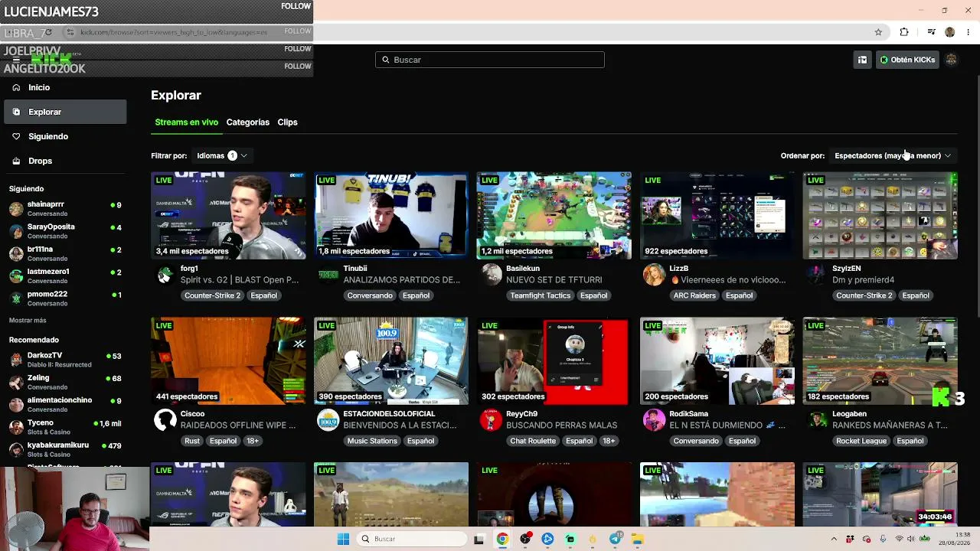Open Inicio home icon in sidebar
The height and width of the screenshot is (551, 980).
coord(16,87)
